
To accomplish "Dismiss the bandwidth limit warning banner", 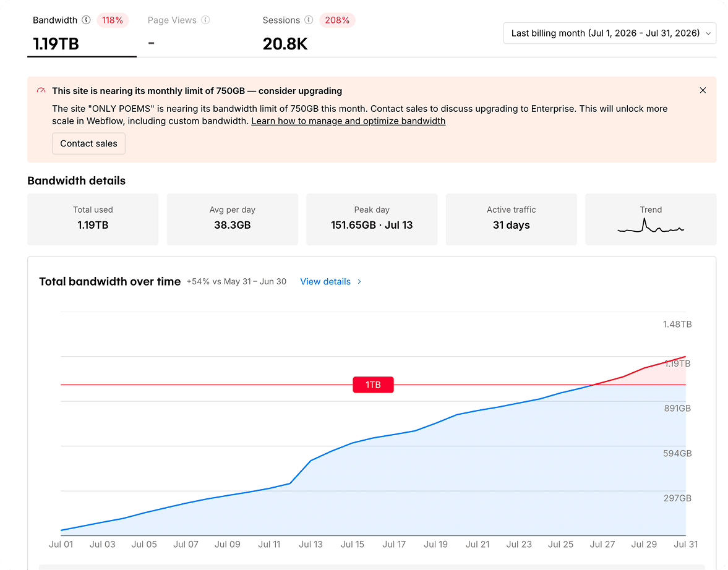I will [703, 90].
